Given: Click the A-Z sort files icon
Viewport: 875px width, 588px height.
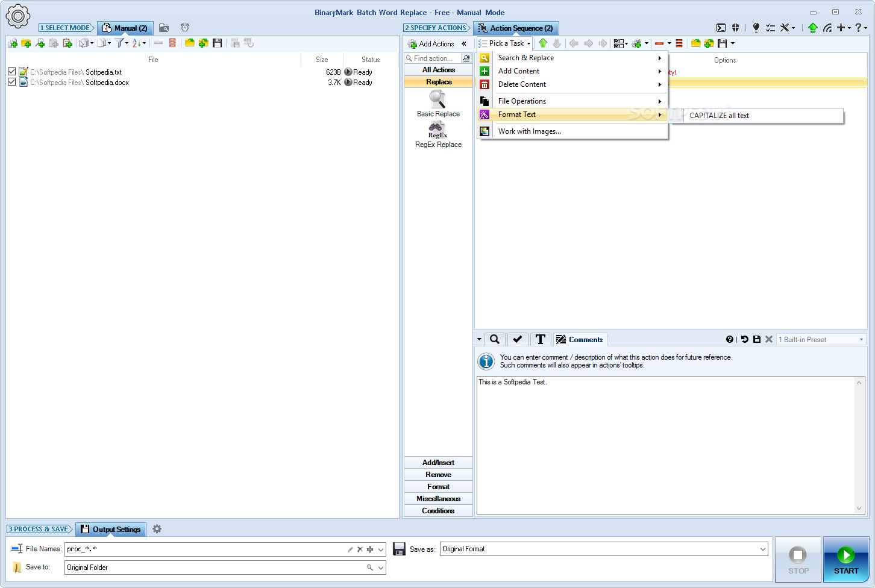Looking at the screenshot, I should (136, 43).
